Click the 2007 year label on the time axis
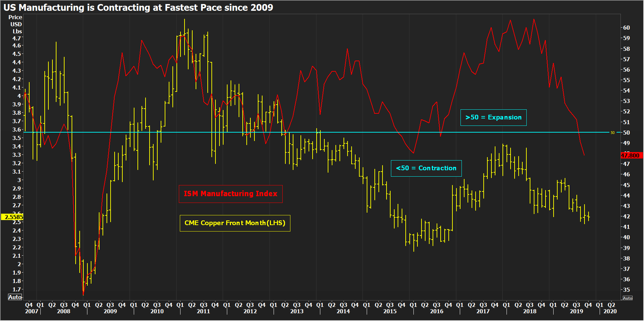 point(32,311)
